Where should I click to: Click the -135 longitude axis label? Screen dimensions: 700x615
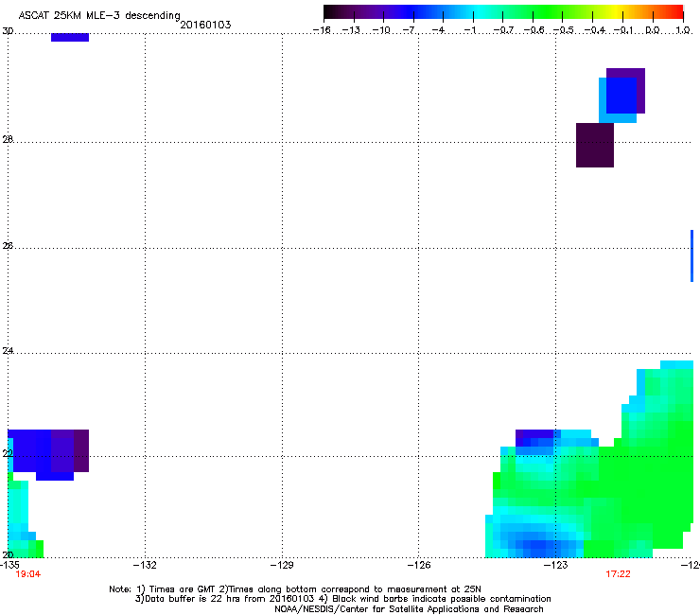pyautogui.click(x=9, y=565)
